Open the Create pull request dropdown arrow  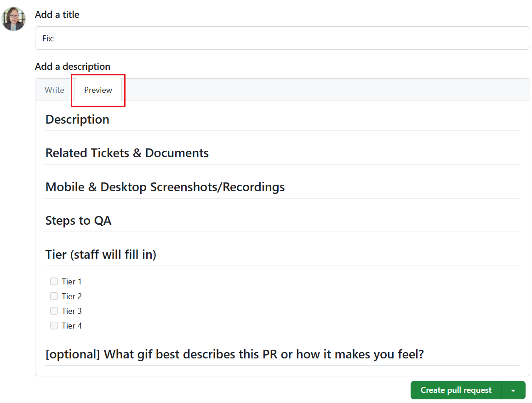[x=514, y=390]
